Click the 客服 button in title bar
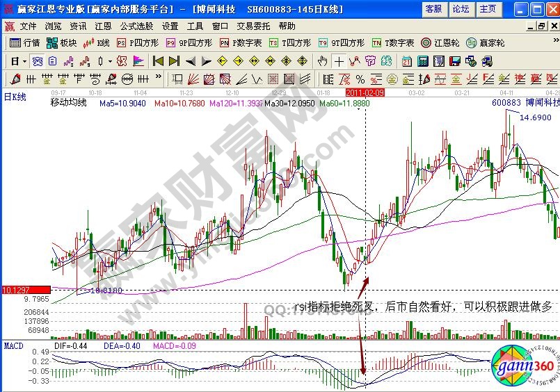The height and width of the screenshot is (392, 560). (x=433, y=8)
